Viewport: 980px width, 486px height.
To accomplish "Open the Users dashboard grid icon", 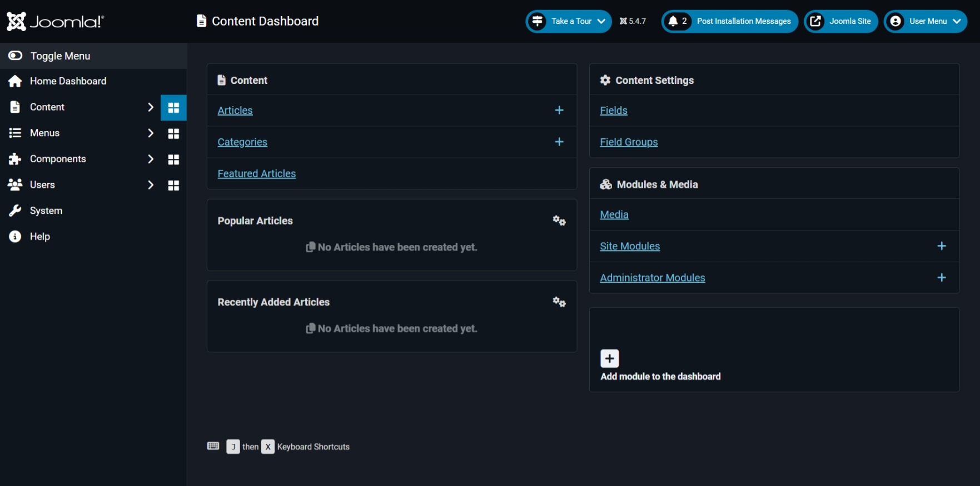I will [173, 186].
